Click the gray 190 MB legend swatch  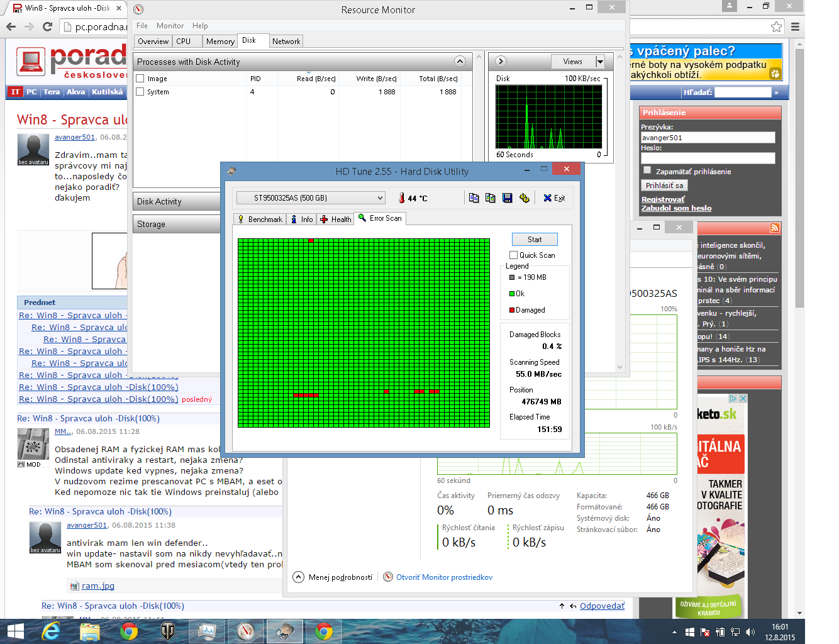[512, 277]
